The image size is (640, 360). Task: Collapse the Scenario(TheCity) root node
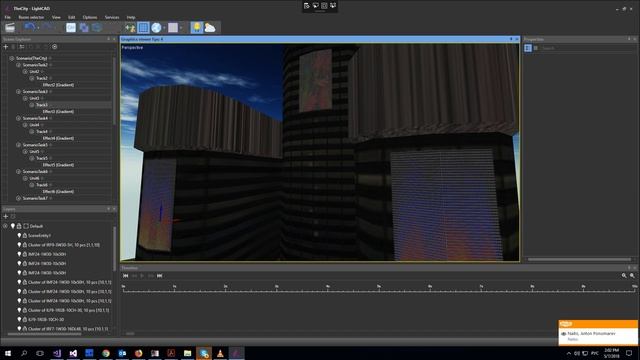12,58
